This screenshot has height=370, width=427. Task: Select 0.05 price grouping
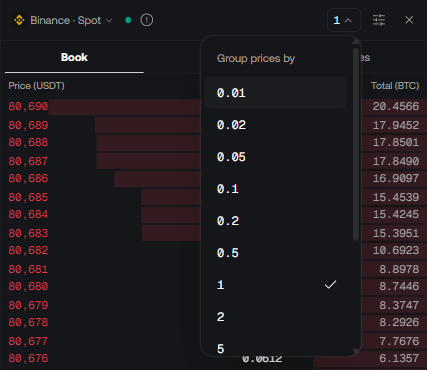[276, 157]
